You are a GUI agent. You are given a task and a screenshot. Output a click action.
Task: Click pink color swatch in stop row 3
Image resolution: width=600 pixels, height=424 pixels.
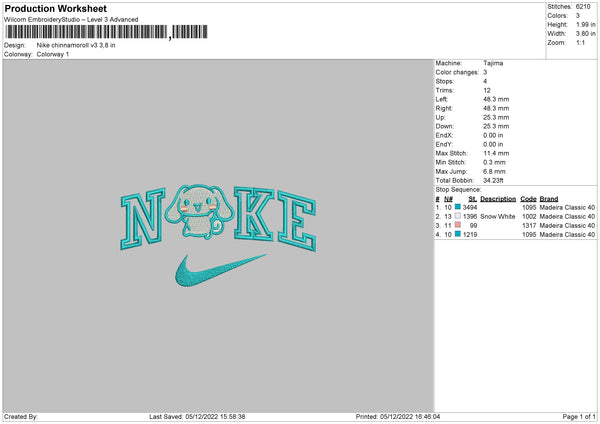pyautogui.click(x=458, y=225)
